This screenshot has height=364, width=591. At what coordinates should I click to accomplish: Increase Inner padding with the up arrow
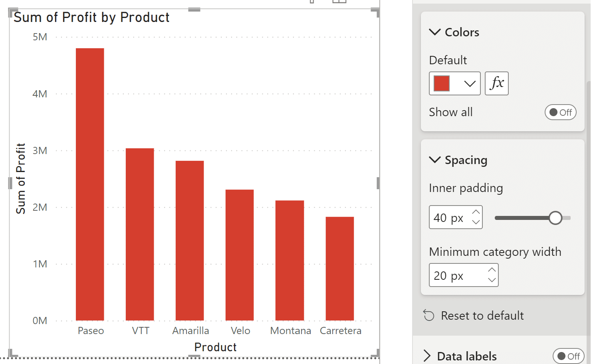pos(476,212)
